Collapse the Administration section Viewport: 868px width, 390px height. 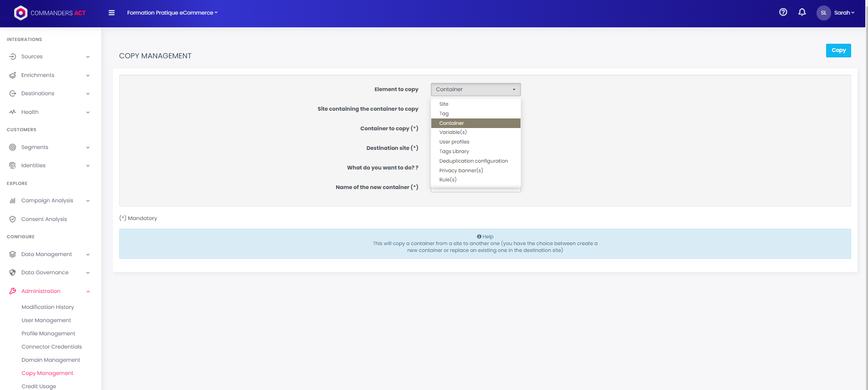click(88, 292)
